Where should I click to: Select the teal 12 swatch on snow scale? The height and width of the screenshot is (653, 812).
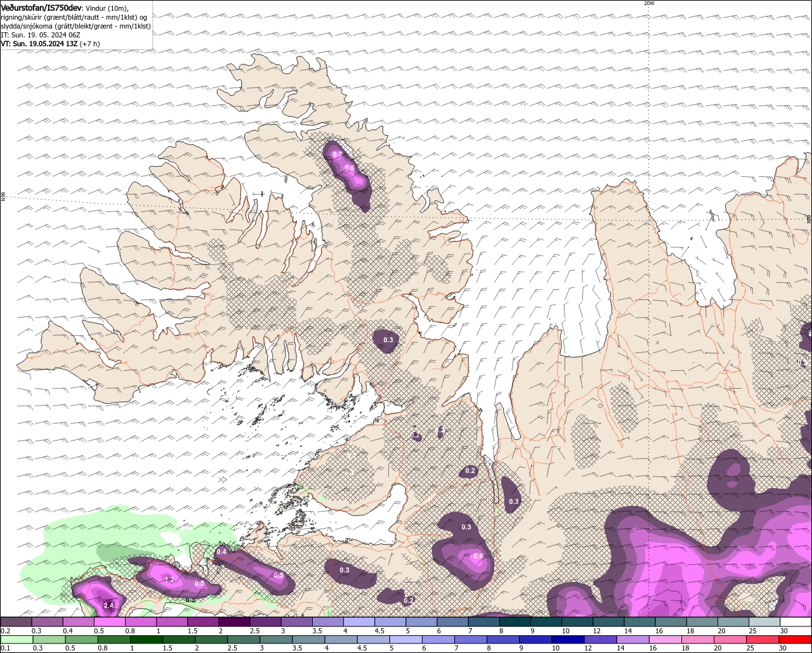[x=609, y=622]
